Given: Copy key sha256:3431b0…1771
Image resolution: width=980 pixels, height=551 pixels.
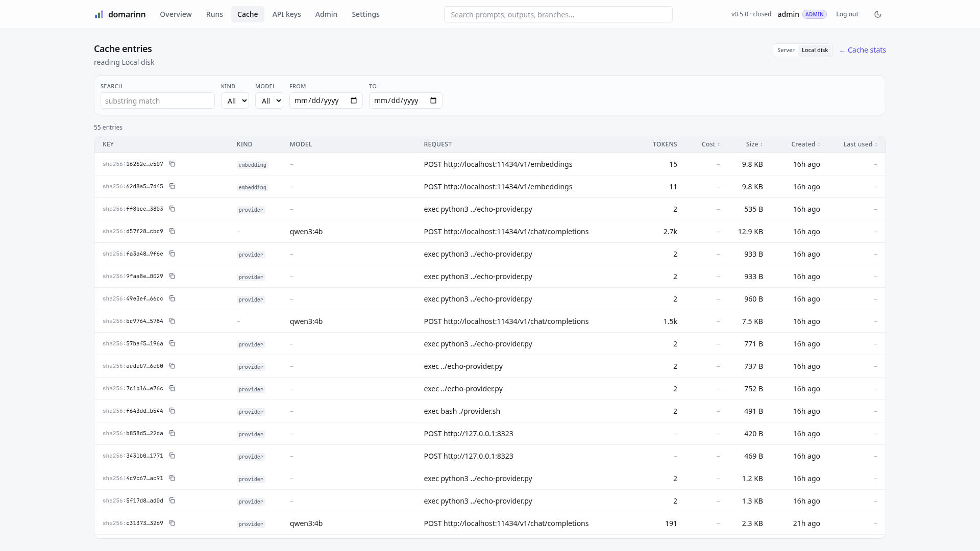Looking at the screenshot, I should pos(172,456).
